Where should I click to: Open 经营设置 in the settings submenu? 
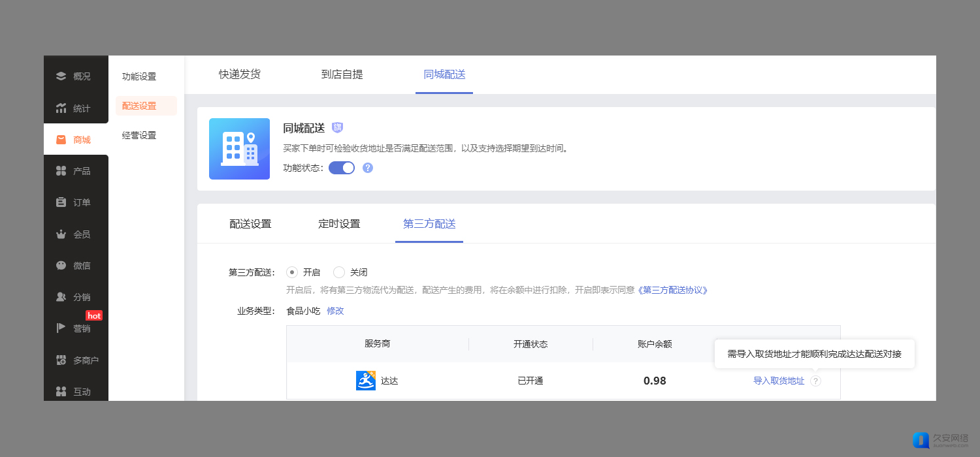(139, 136)
